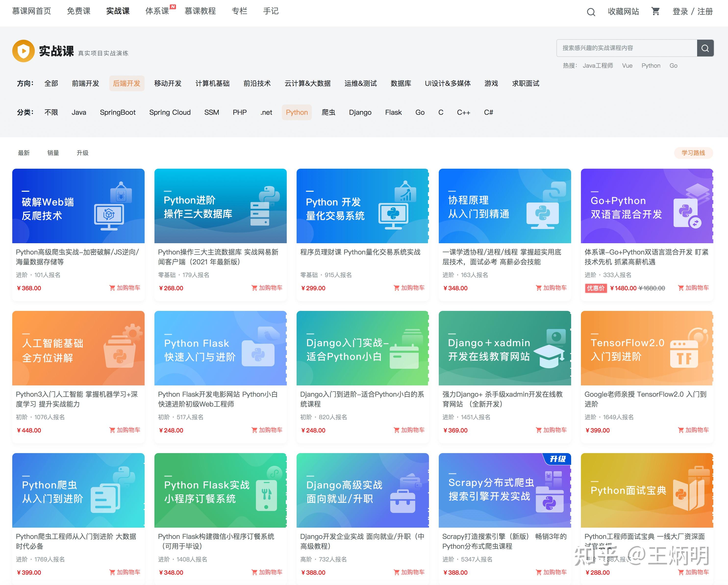Add Scrapy distributed crawler course to cart
This screenshot has height=585, width=728.
click(x=551, y=572)
